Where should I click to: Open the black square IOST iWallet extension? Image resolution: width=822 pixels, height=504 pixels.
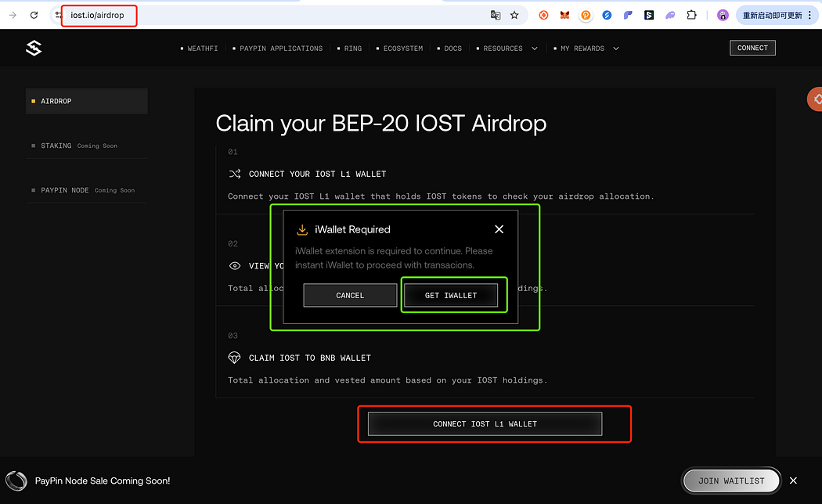[649, 15]
